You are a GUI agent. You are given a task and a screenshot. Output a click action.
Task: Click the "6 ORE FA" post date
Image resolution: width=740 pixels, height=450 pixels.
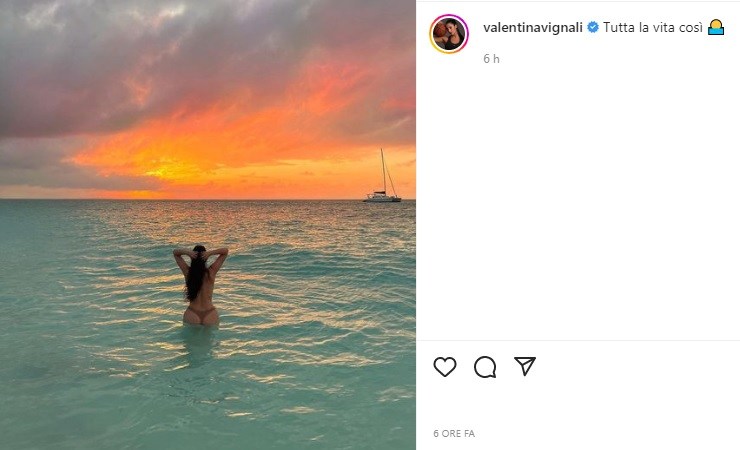tap(454, 434)
